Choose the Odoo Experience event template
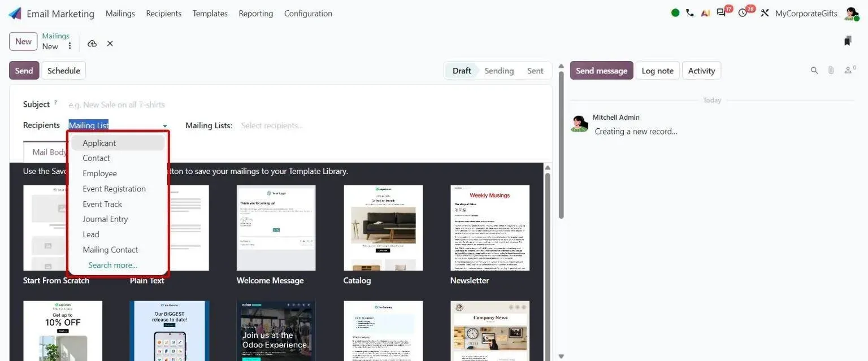Image resolution: width=868 pixels, height=361 pixels. 276,331
